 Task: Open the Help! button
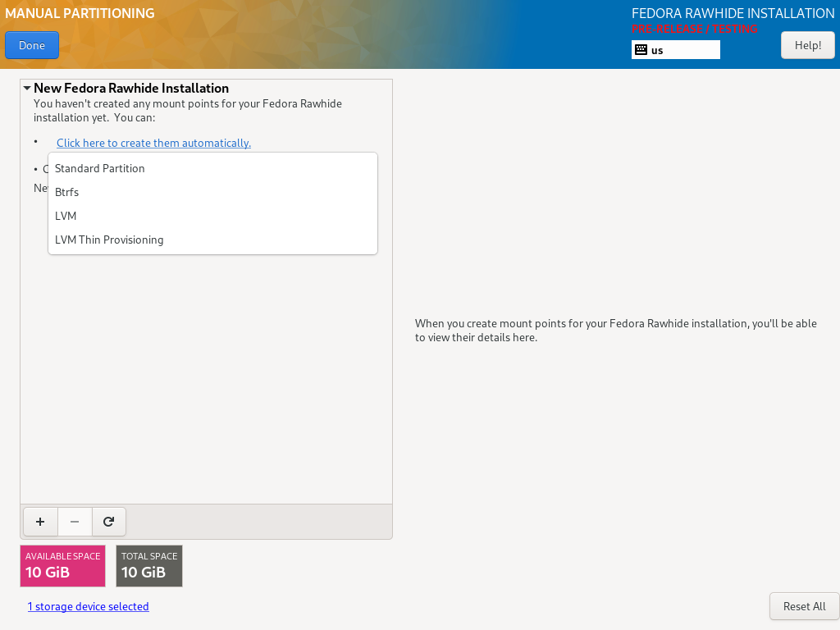[807, 46]
